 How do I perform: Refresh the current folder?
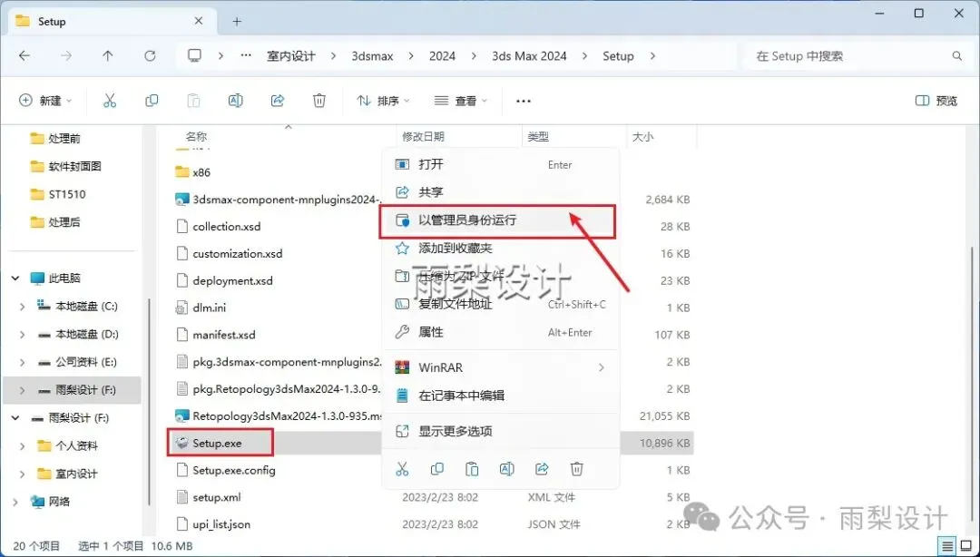150,55
